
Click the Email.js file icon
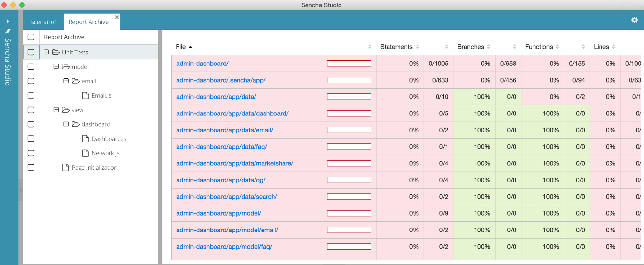click(85, 95)
